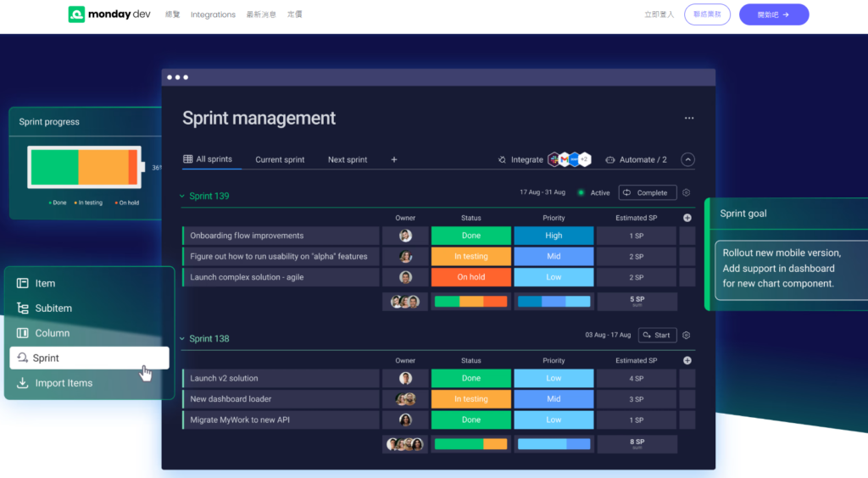Click the plus icon to add a view

394,159
